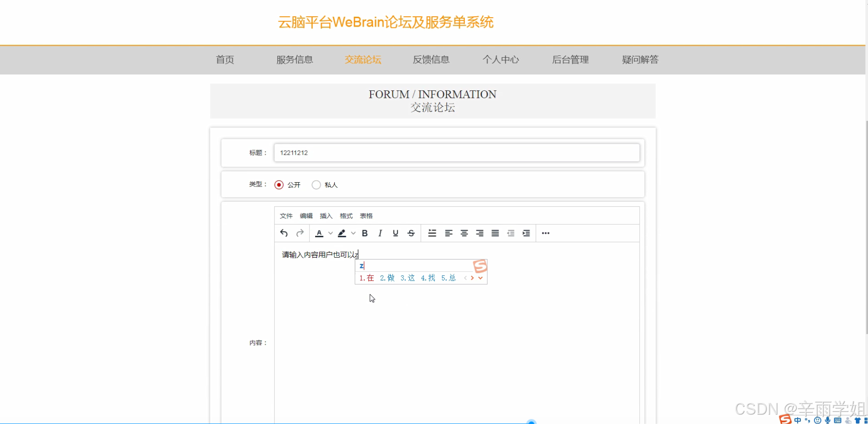
Task: Open the 个人中心 nav tab
Action: pos(501,60)
